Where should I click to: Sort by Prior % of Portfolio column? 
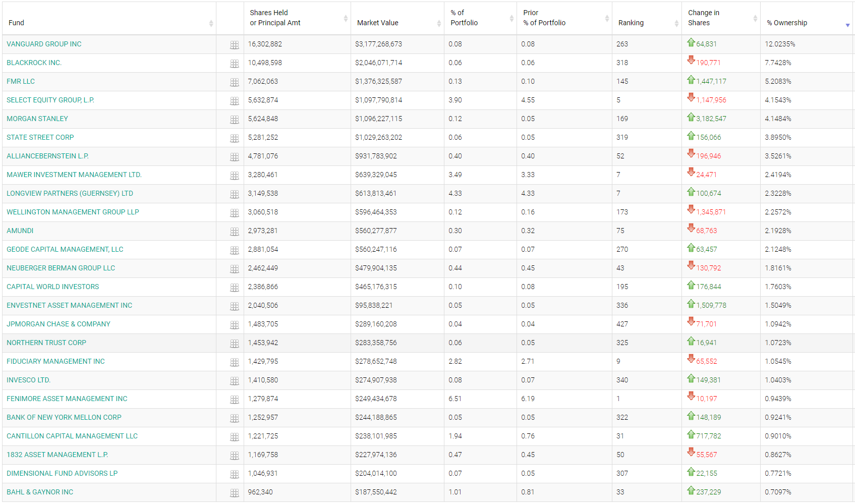(564, 18)
